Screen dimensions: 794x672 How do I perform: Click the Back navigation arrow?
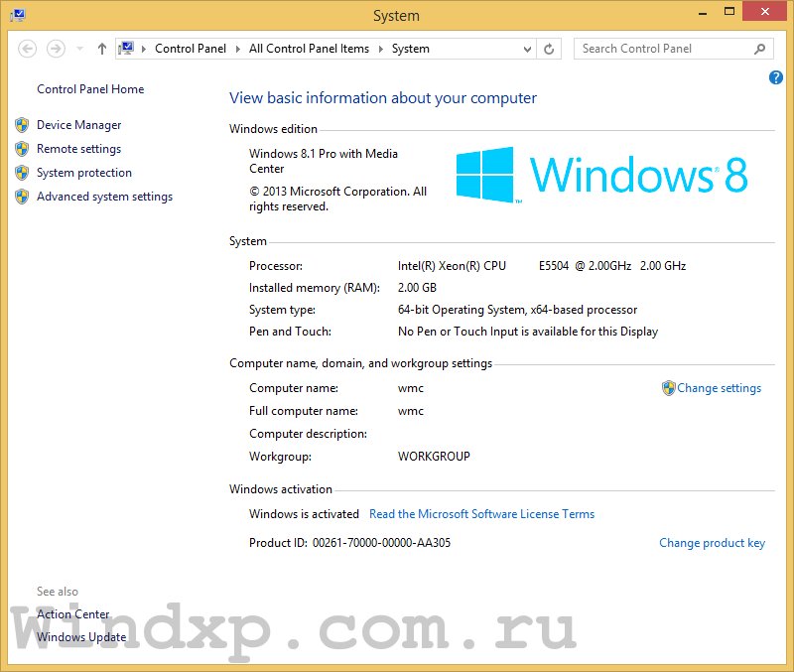pos(28,49)
